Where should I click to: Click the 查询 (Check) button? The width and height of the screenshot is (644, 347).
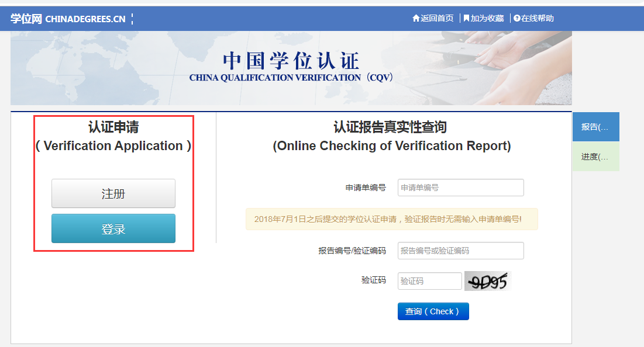coord(433,311)
